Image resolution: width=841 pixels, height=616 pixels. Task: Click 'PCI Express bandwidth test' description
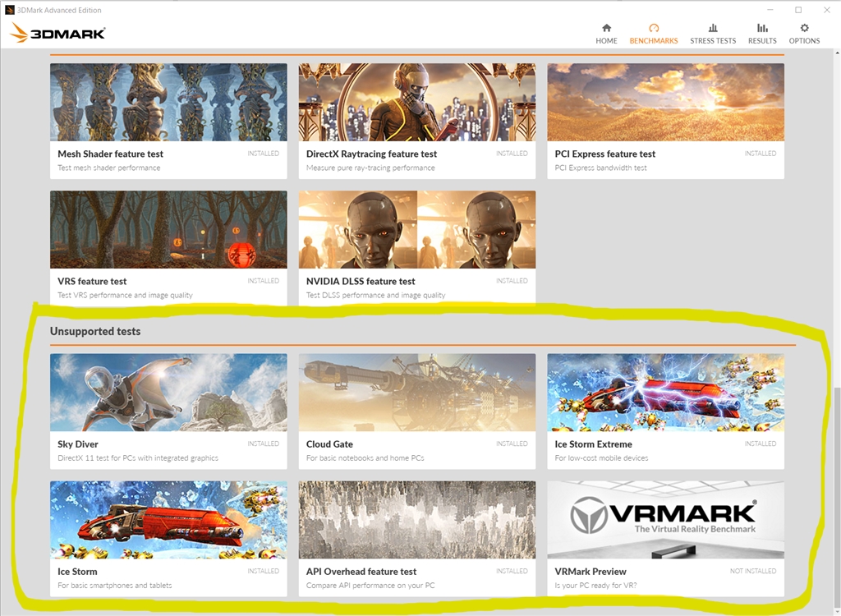[x=600, y=168]
